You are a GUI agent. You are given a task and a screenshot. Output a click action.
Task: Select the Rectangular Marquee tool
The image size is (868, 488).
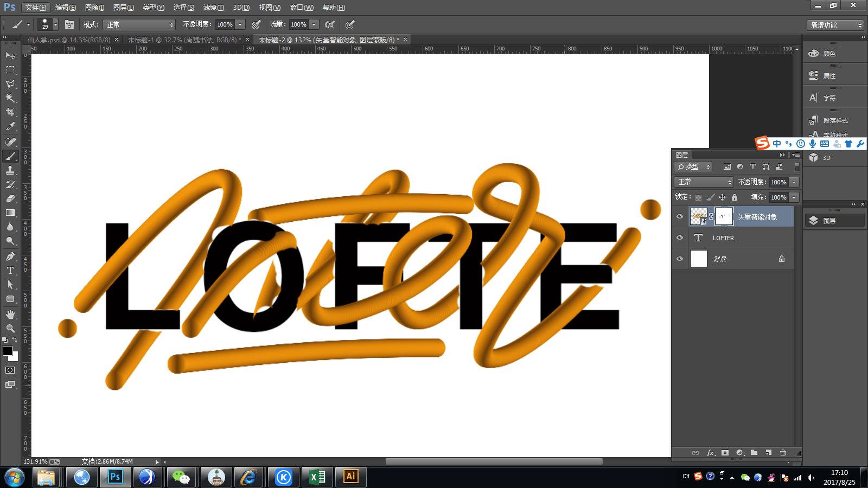[10, 69]
